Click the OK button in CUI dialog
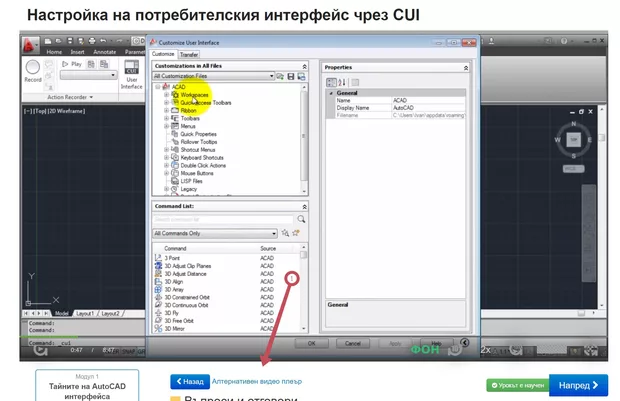The image size is (620, 401). (312, 343)
